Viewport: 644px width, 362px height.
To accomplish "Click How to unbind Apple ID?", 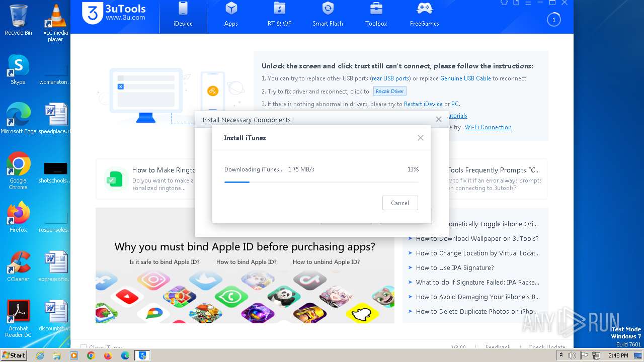I will click(x=326, y=262).
